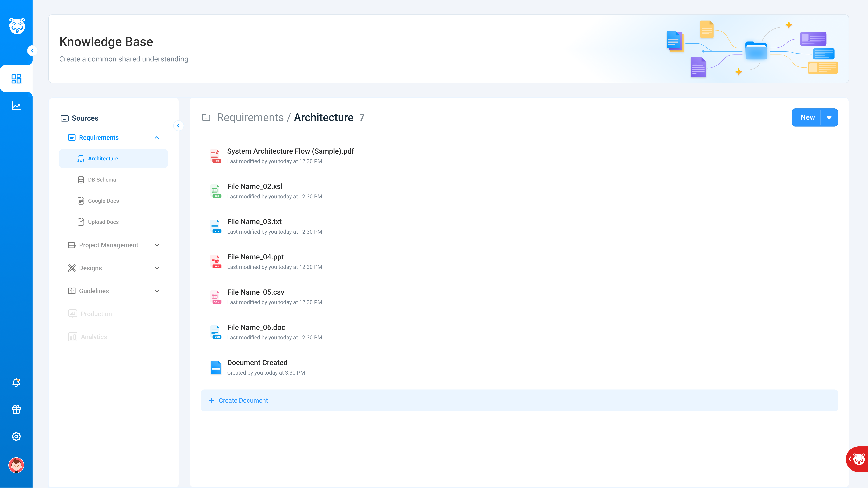This screenshot has height=488, width=868.
Task: Open the red assistant mascot widget
Action: pyautogui.click(x=858, y=459)
